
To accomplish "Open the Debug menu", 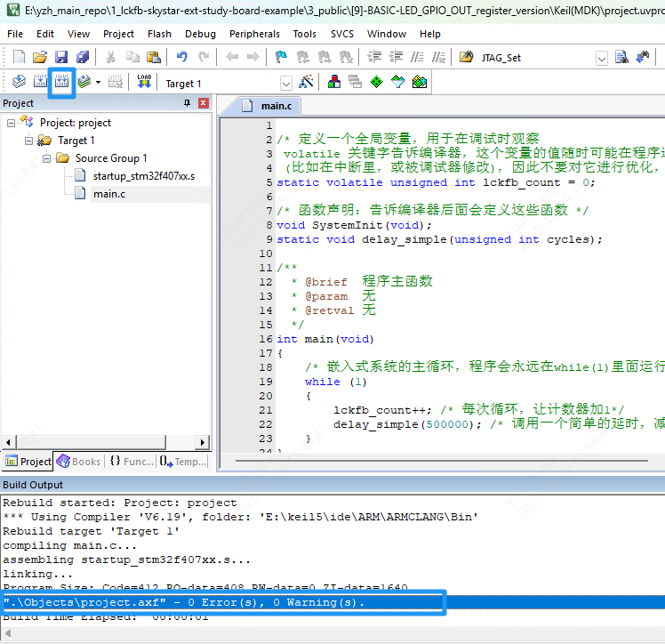I will click(x=200, y=34).
